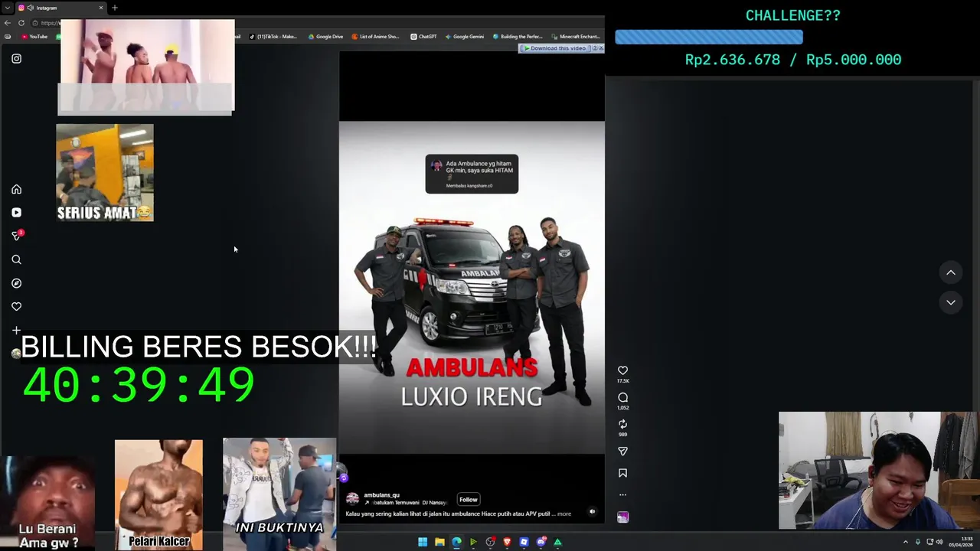Click ambulans_qu profile avatar
The width and height of the screenshot is (980, 551).
(352, 498)
